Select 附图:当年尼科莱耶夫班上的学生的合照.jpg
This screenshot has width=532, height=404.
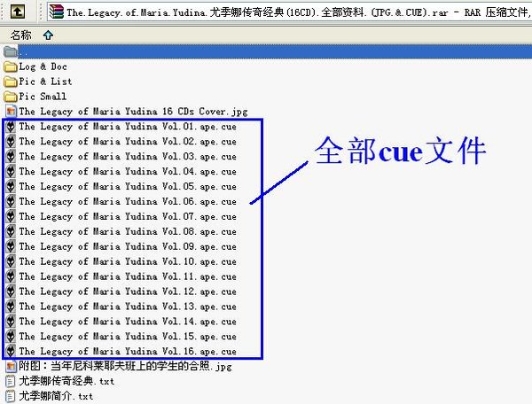[x=126, y=367]
